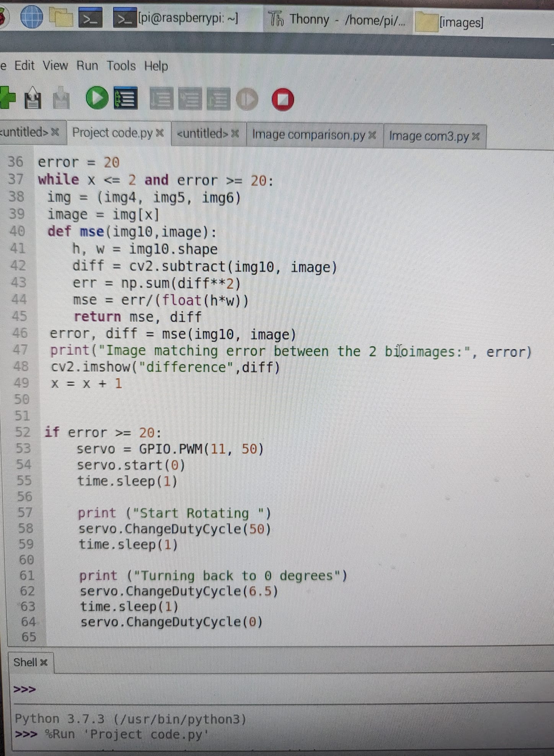Click the "err = np.sum(diff**2)" line
554x756 pixels.
157,283
